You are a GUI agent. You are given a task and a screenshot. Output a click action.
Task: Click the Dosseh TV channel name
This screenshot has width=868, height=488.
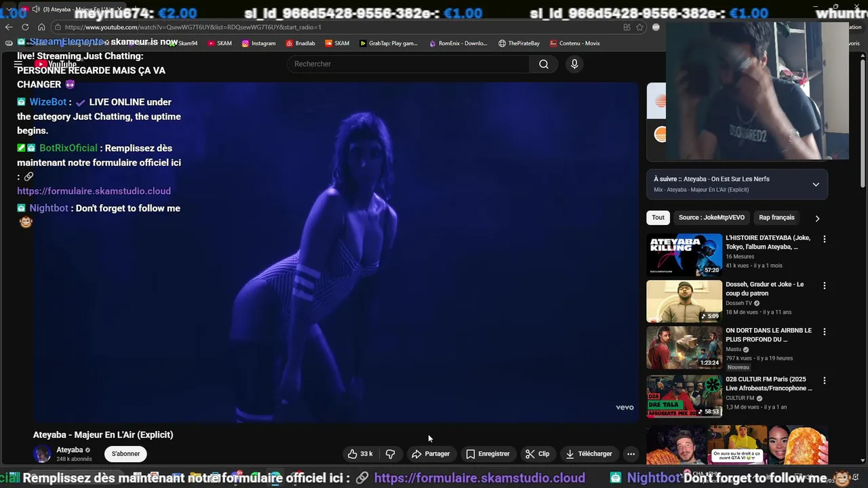(x=739, y=303)
